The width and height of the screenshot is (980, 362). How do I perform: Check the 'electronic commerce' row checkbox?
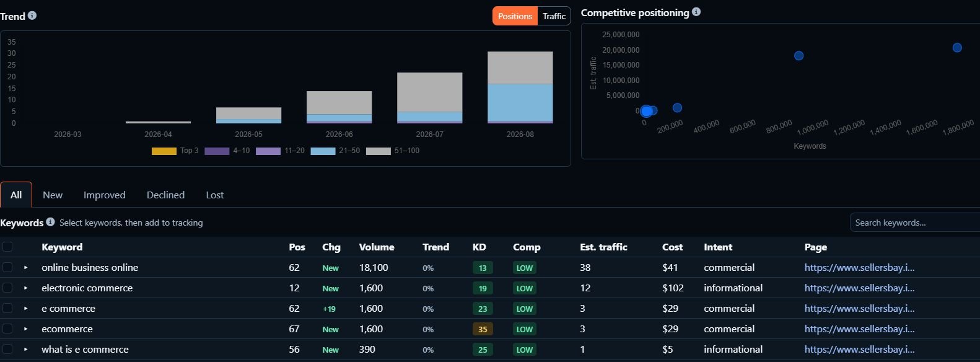click(7, 288)
